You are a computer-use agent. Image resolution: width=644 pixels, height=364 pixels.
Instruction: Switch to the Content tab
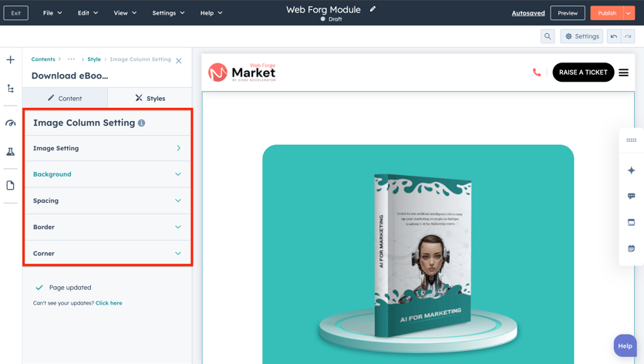(x=65, y=98)
